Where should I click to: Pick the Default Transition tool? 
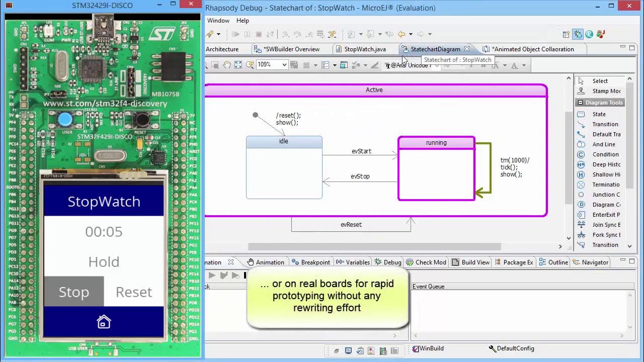[599, 134]
